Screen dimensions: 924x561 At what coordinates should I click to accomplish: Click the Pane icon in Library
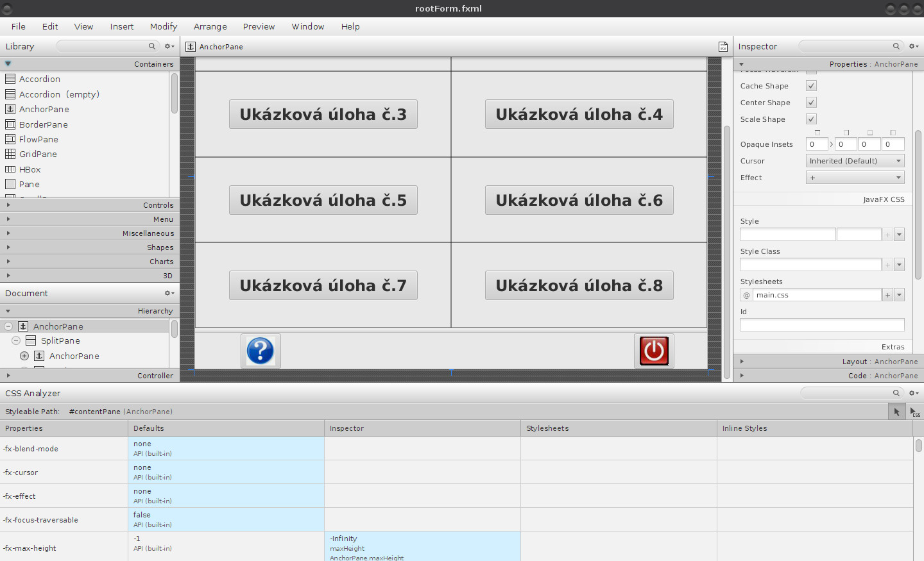tap(10, 184)
